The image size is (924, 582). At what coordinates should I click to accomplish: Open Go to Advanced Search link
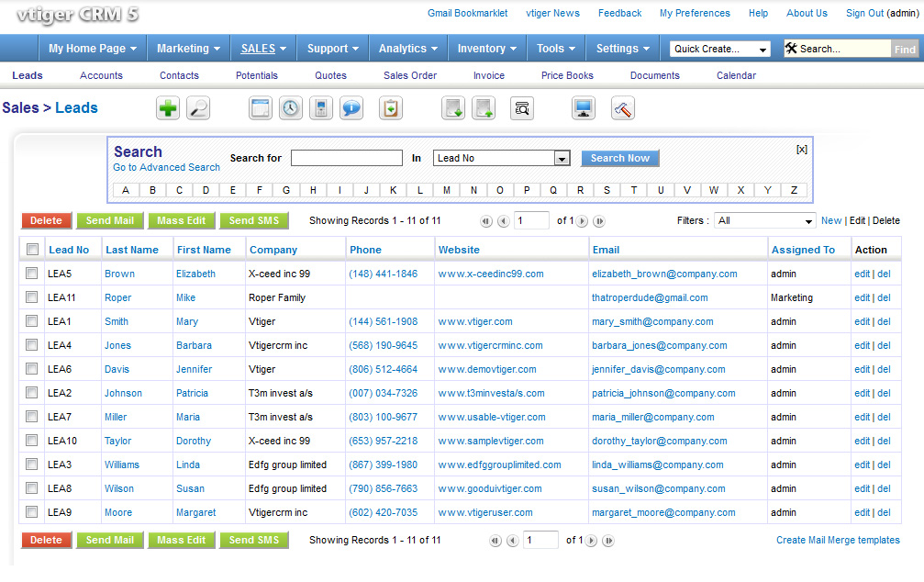(x=166, y=167)
